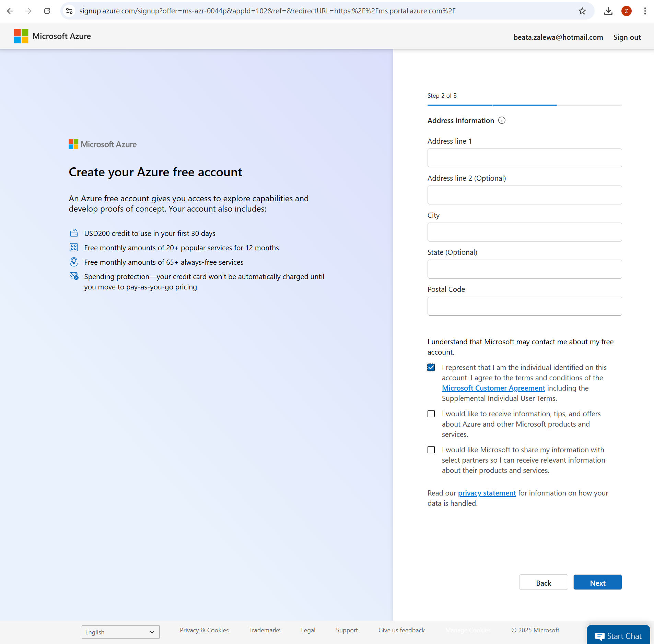Screen dimensions: 654x644
Task: View site information icon in address bar
Action: point(69,11)
